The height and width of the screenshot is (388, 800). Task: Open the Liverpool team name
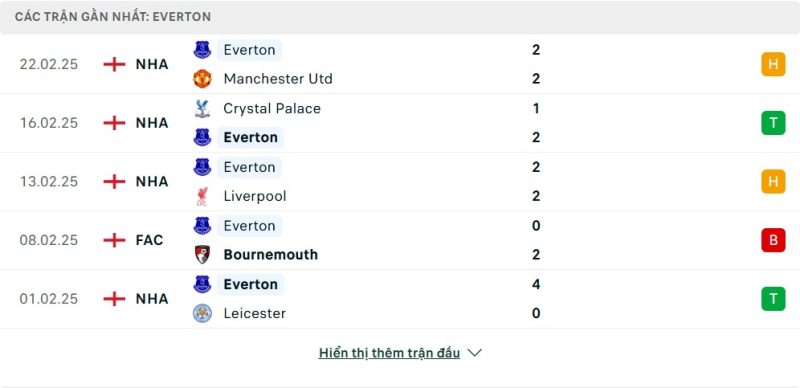[255, 196]
